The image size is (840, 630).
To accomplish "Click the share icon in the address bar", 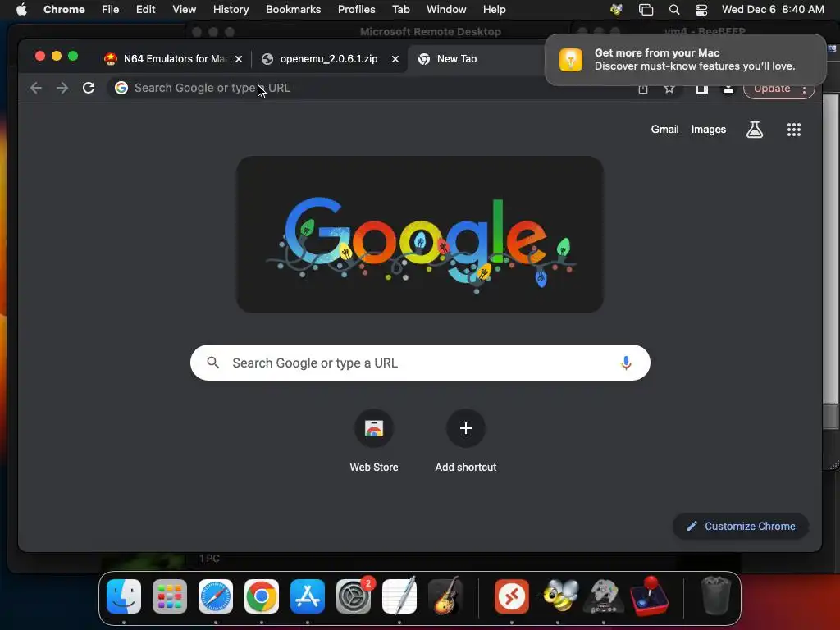I will 643,89.
